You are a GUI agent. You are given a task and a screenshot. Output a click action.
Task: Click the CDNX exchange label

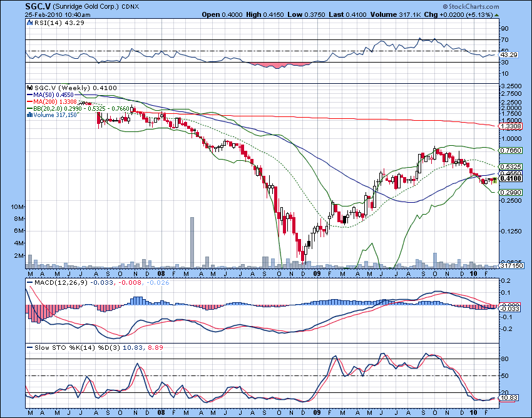tap(130, 7)
